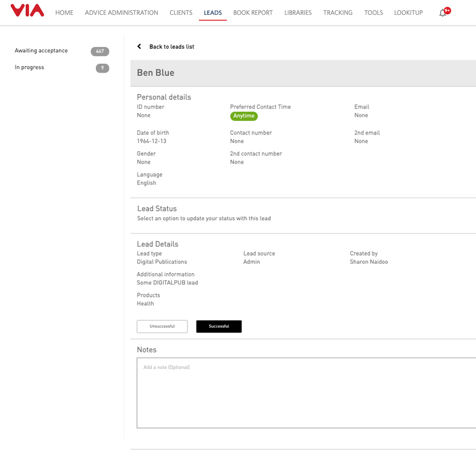The image size is (476, 476).
Task: Click the Digital Publications lead type
Action: (162, 262)
